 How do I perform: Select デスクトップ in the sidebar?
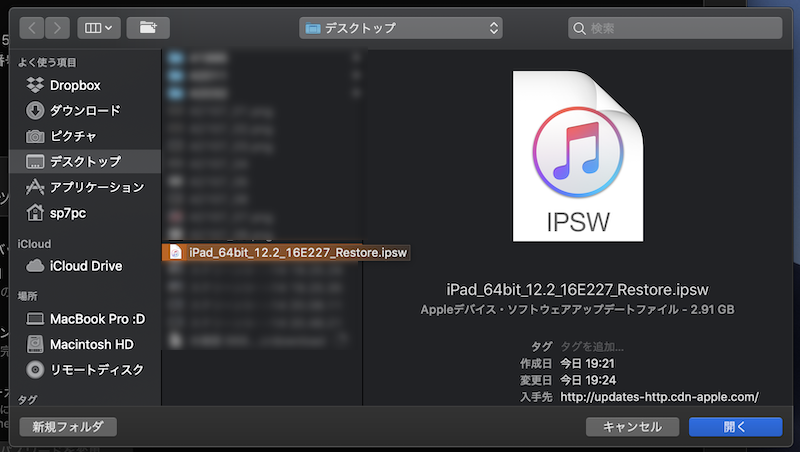coord(85,161)
